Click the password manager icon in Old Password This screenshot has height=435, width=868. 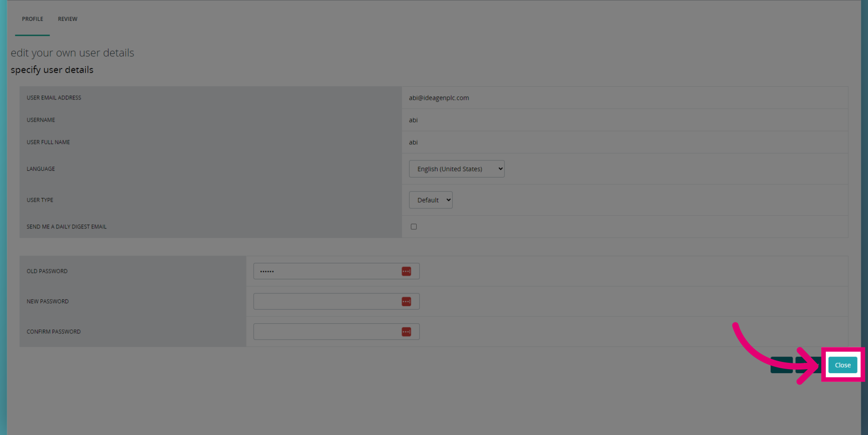(x=406, y=271)
